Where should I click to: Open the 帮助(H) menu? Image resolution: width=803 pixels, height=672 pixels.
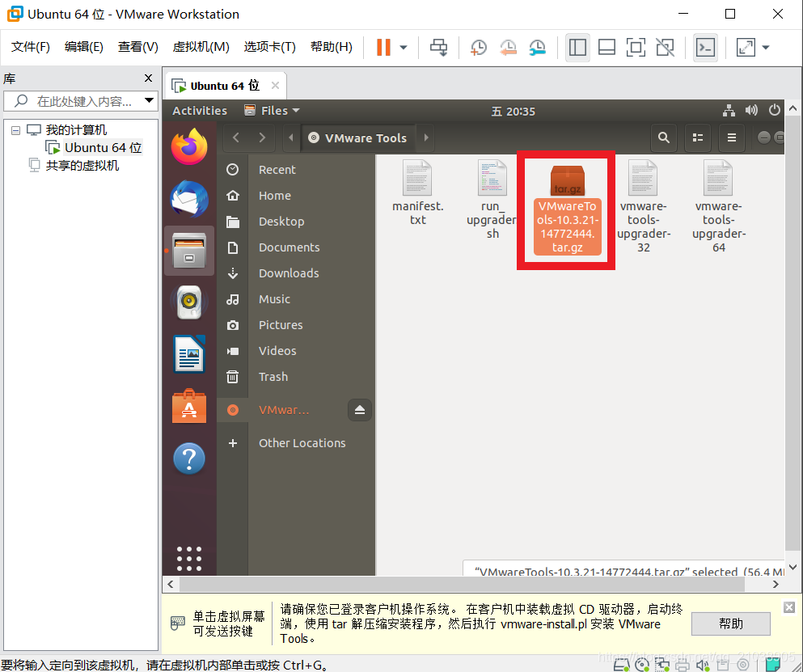[332, 47]
